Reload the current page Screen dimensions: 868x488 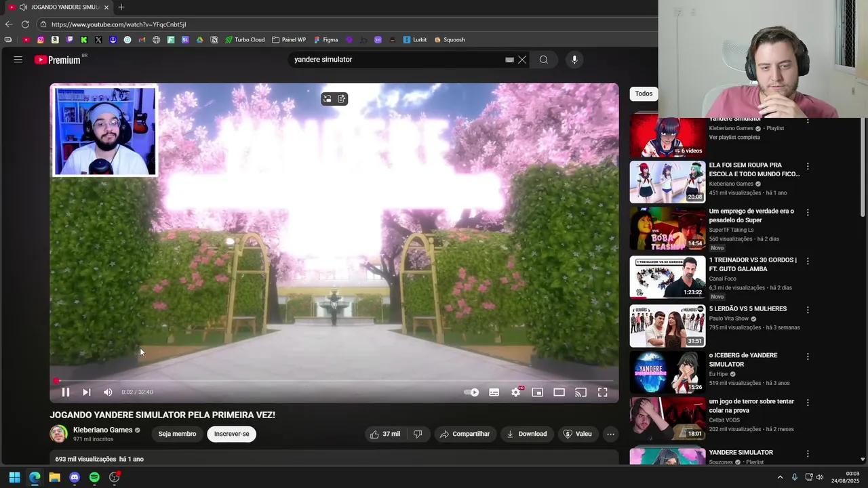pos(25,24)
